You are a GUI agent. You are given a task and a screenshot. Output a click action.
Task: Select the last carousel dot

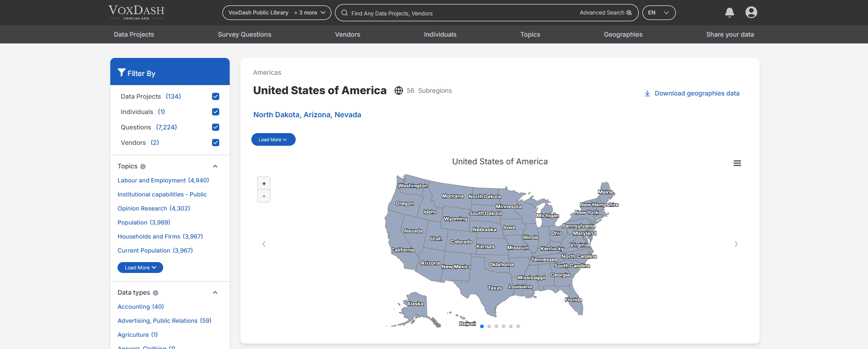point(518,326)
